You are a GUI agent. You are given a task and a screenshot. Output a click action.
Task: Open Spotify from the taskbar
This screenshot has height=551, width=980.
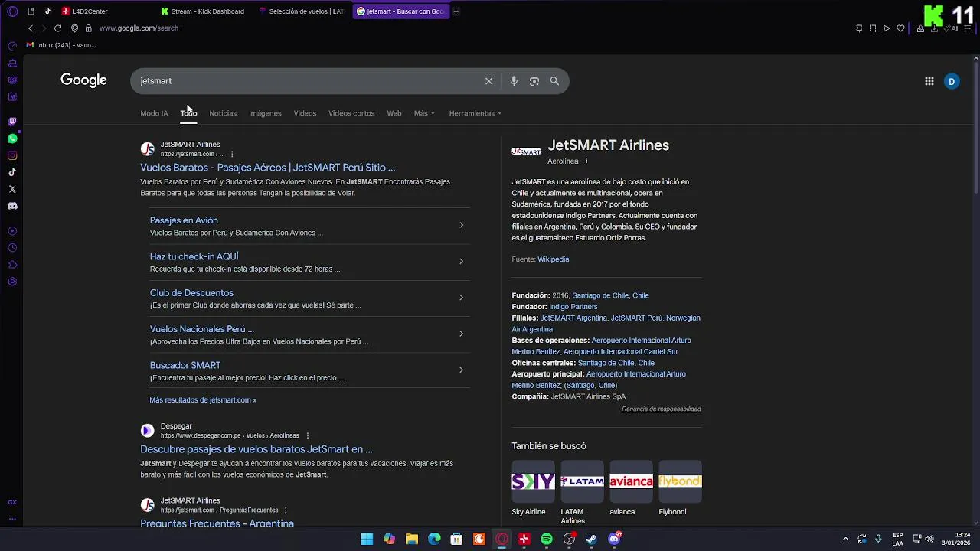tap(547, 539)
